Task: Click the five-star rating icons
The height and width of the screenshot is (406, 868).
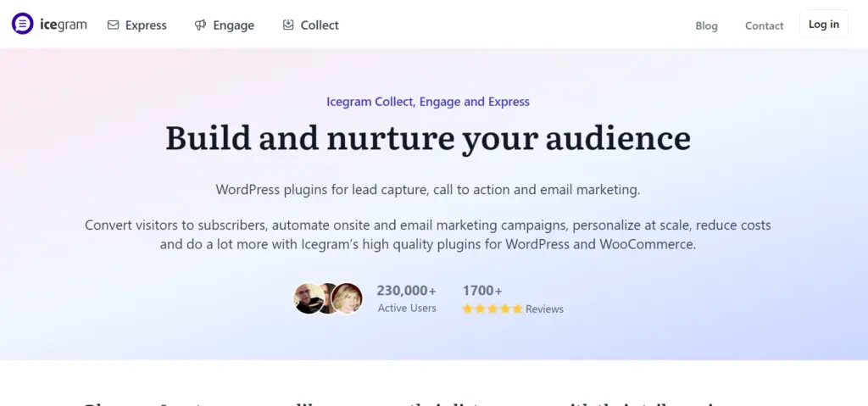Action: pos(492,309)
